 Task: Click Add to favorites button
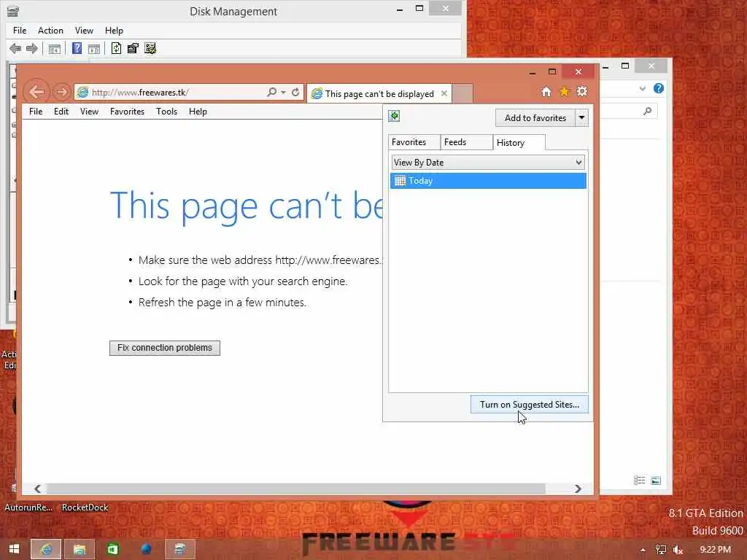click(535, 117)
